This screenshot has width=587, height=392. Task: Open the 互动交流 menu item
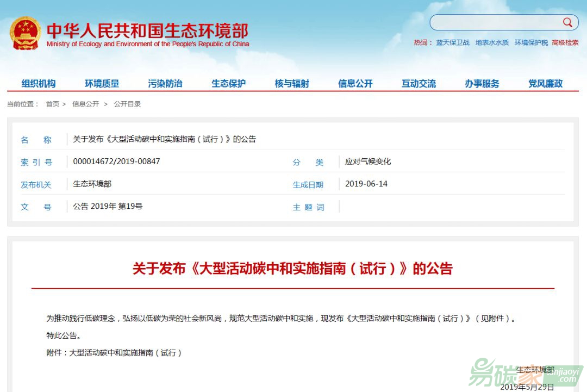pos(419,83)
